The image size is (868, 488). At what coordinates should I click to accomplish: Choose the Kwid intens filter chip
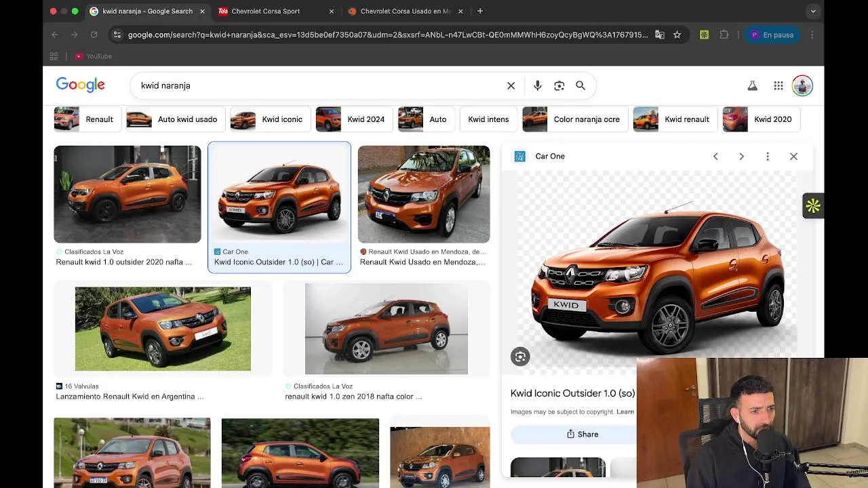coord(488,119)
